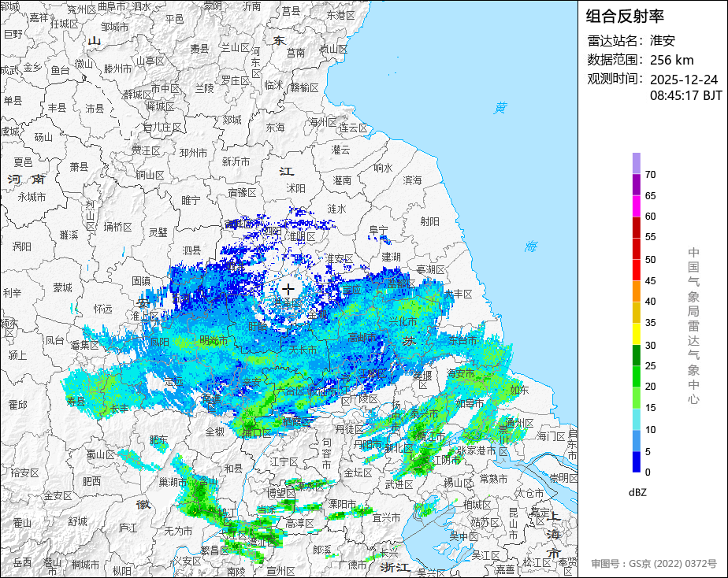The image size is (728, 578).
Task: Click the data range value 256 km
Action: [672, 60]
